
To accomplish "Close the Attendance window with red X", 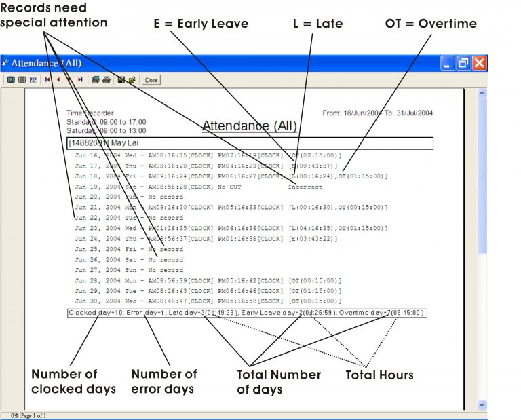I will [x=480, y=63].
